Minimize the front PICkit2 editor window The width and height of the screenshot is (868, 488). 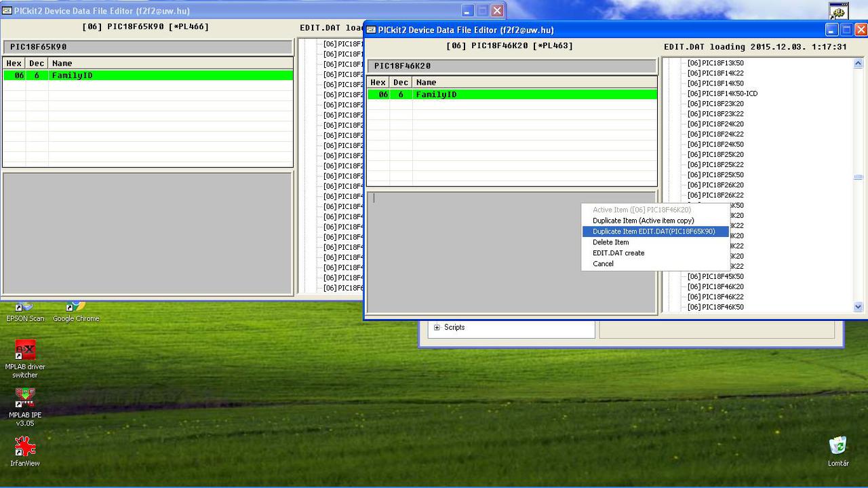832,30
